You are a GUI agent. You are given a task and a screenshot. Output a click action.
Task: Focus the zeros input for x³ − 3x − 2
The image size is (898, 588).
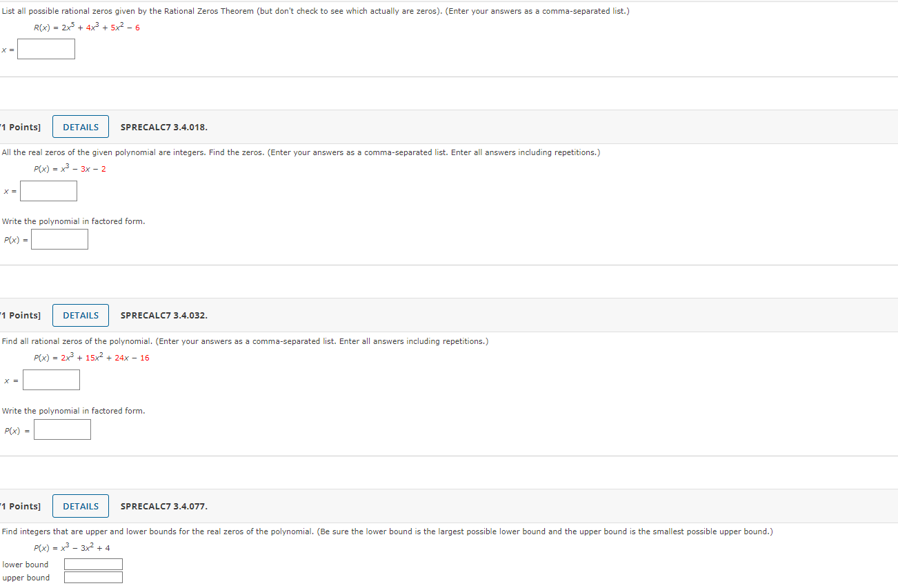coord(48,191)
